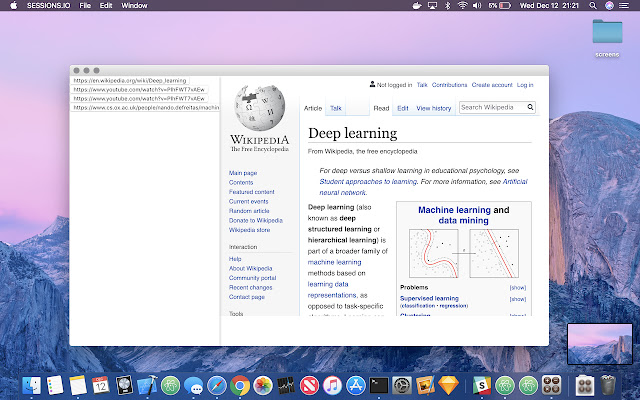This screenshot has width=640, height=400.
Task: Select the en.wikipedia.org Deep_learning URL entry
Action: 130,80
